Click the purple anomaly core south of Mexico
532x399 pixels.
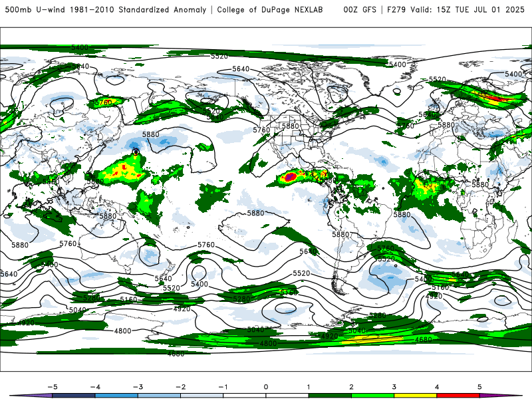(x=291, y=176)
